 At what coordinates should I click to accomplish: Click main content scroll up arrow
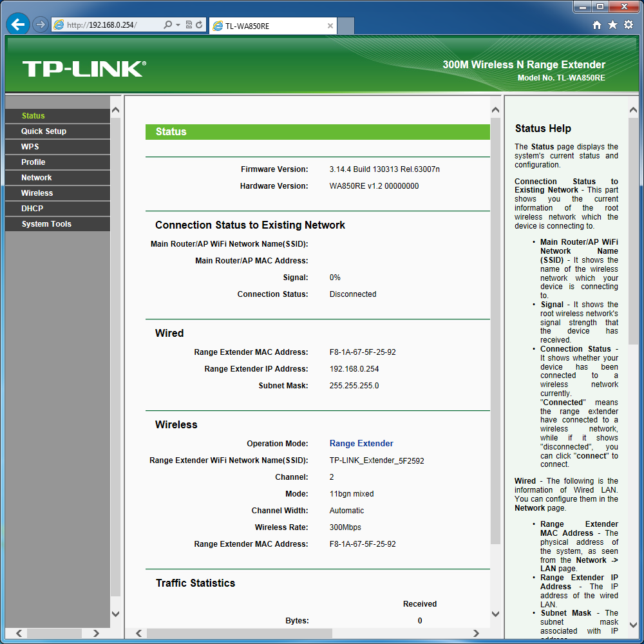click(x=495, y=110)
